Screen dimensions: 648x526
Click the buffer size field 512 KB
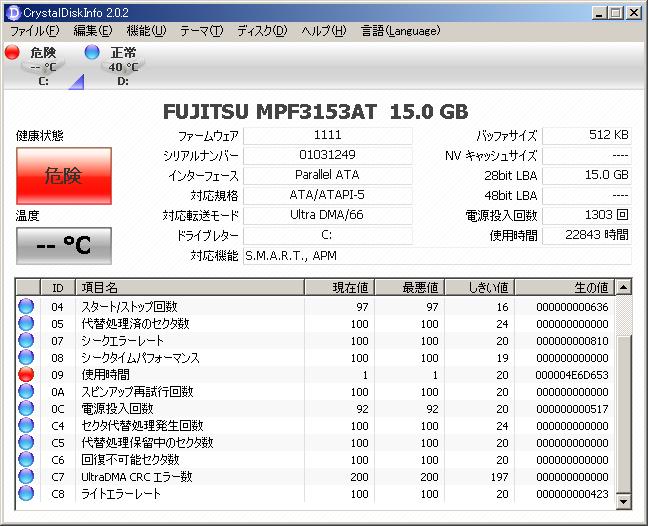587,135
